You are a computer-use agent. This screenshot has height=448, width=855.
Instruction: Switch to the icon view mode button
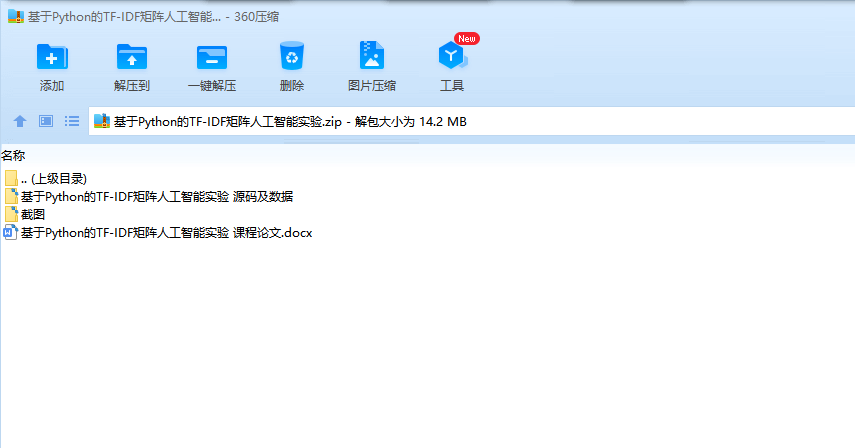[46, 121]
